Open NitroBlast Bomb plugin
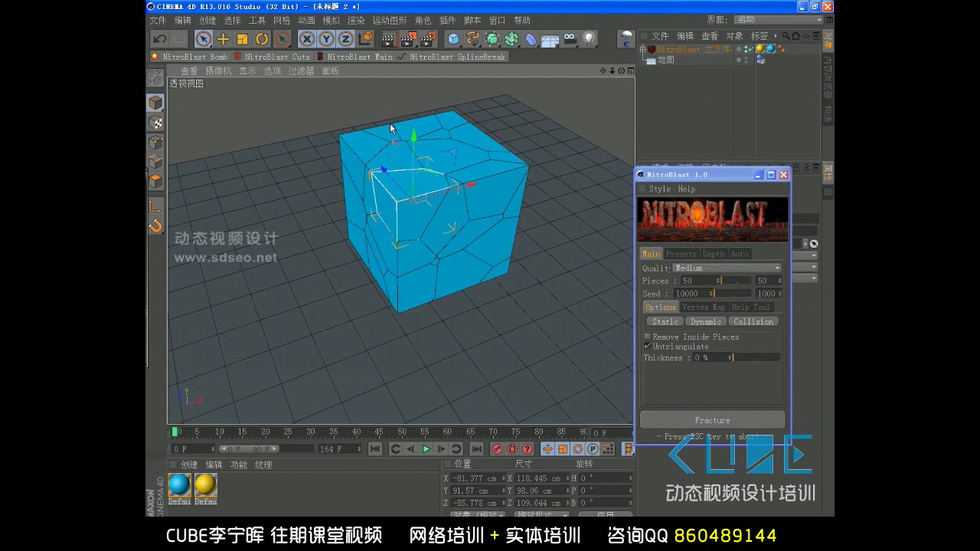 189,57
